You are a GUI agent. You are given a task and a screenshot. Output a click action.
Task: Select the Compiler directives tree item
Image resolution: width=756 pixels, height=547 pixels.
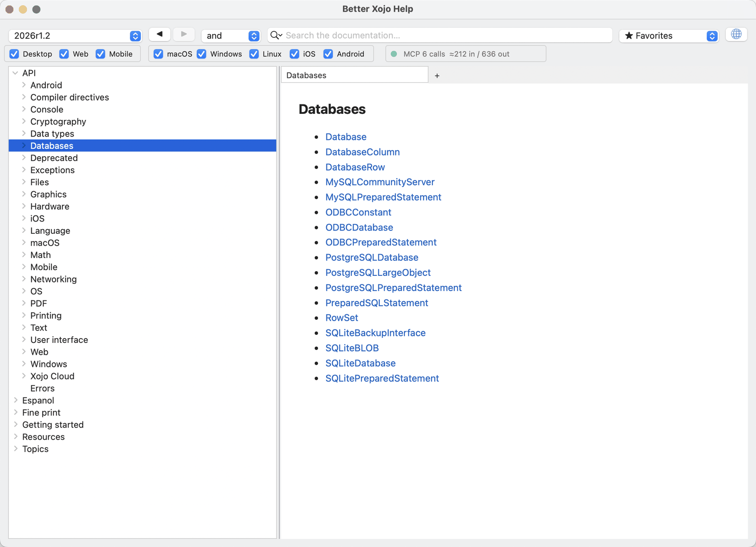[143, 97]
